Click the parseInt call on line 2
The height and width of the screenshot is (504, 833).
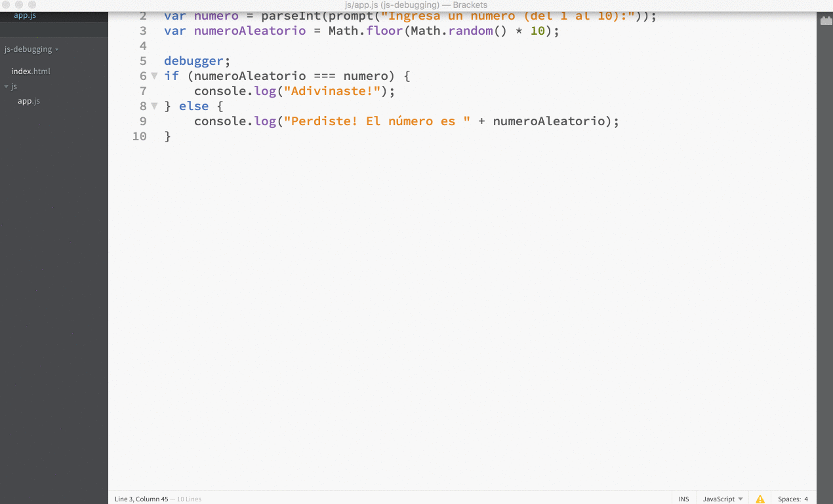click(291, 16)
